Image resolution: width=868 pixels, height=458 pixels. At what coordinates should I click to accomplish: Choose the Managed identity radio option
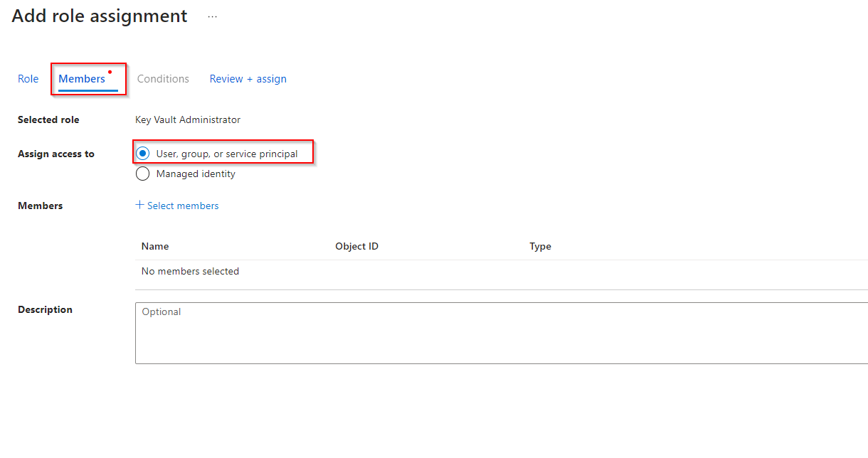(x=143, y=174)
